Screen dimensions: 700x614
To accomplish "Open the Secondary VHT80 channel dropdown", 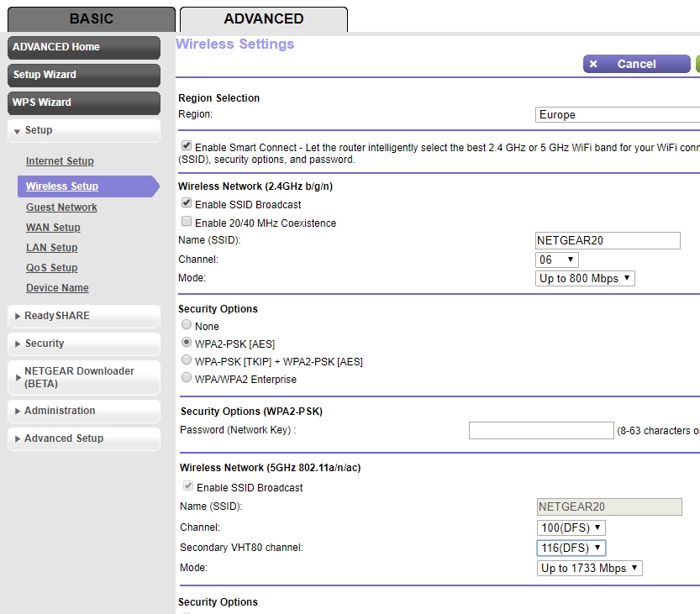I will 571,548.
